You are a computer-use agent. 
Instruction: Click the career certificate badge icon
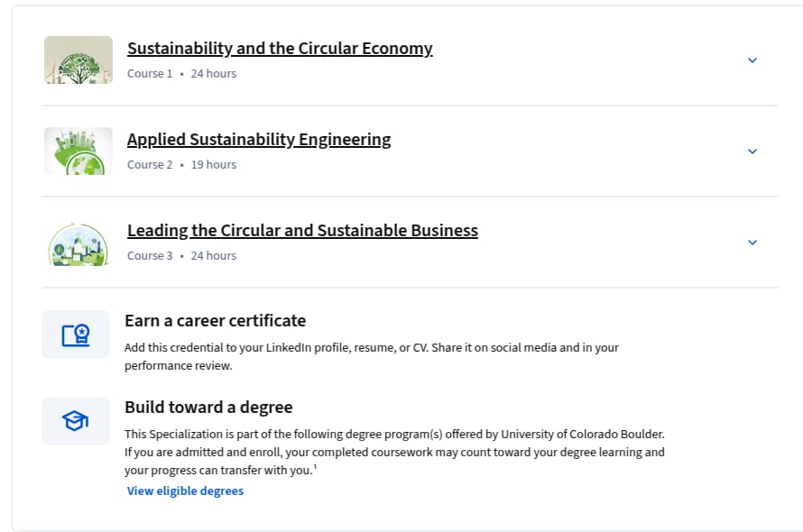click(x=76, y=335)
